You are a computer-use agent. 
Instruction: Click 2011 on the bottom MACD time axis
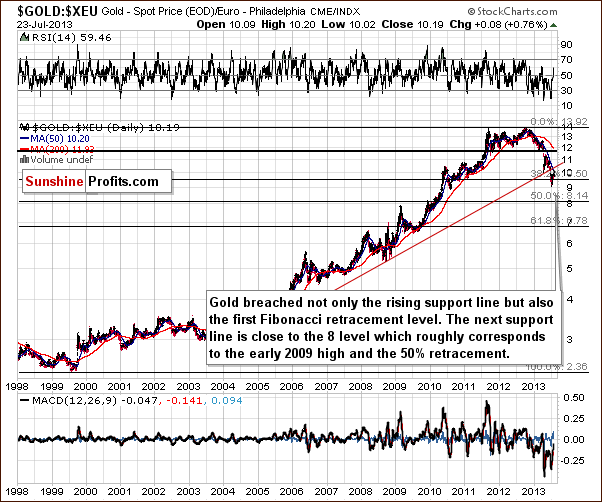(463, 491)
